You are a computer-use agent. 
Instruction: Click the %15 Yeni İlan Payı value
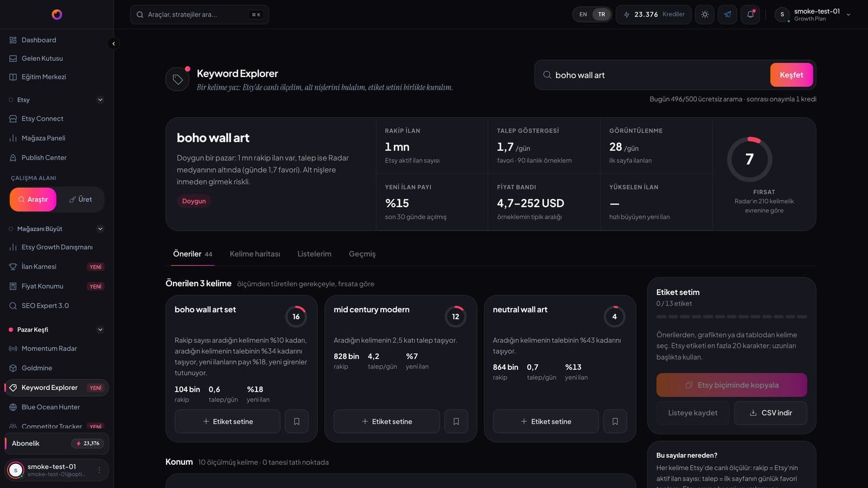(397, 203)
